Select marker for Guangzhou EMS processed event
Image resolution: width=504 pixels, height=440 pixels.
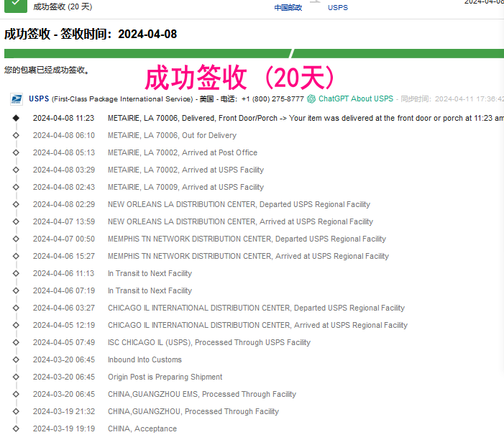click(16, 394)
